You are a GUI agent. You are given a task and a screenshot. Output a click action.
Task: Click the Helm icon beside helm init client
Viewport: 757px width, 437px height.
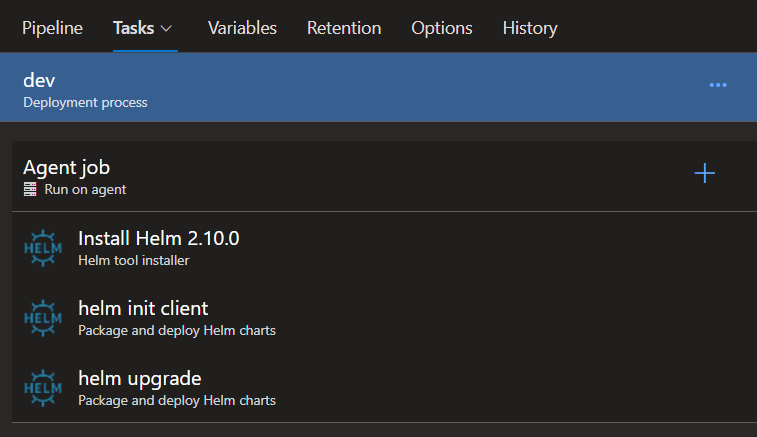[x=43, y=318]
